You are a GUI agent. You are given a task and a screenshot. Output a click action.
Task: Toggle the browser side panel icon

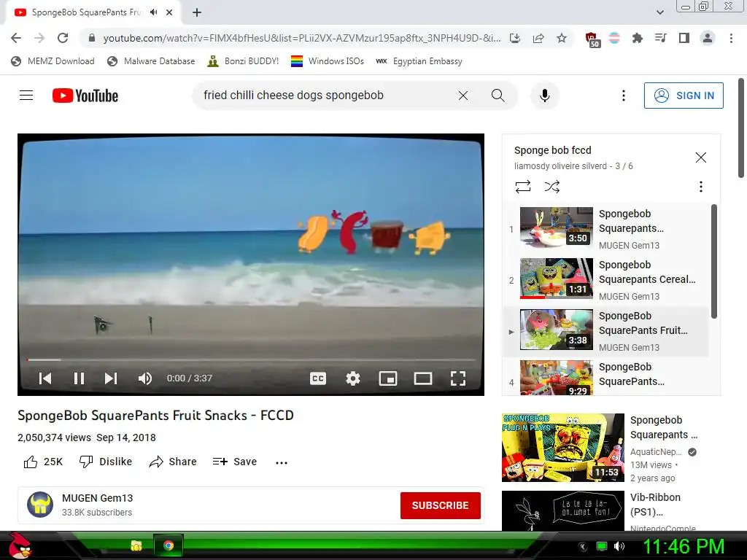[684, 38]
